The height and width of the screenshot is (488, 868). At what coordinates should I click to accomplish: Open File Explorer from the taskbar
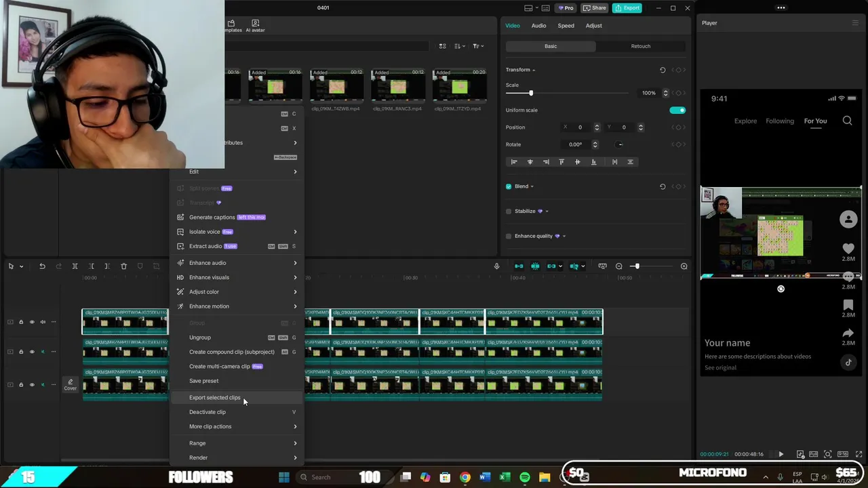[x=544, y=477]
